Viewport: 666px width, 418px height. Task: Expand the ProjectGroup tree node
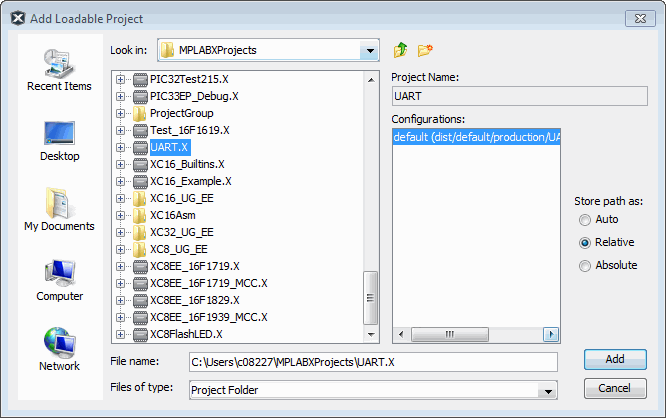[x=120, y=113]
